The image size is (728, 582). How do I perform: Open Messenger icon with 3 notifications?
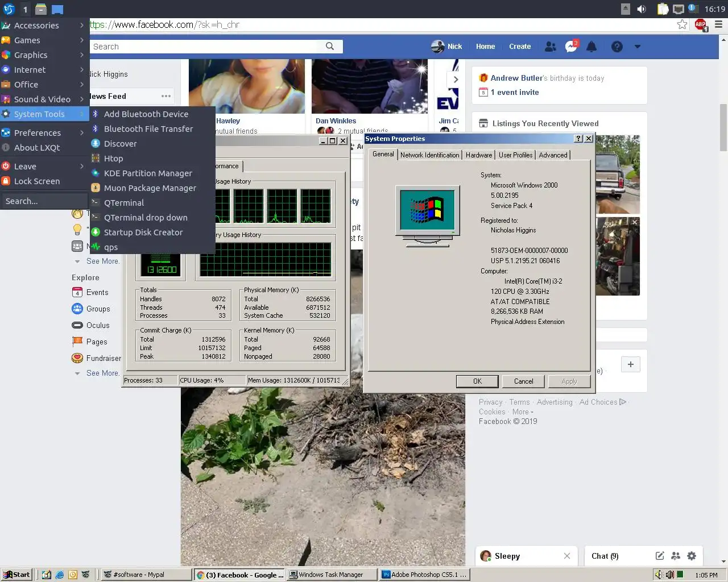pos(571,47)
